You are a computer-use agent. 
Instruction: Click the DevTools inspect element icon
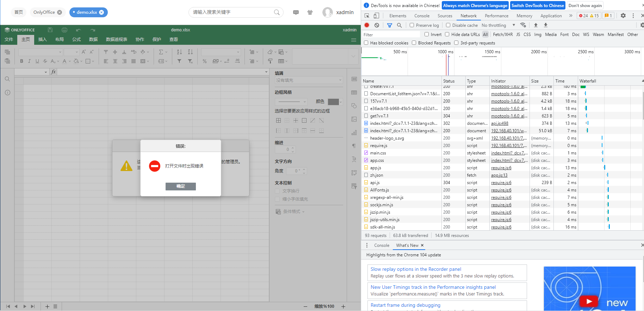367,16
